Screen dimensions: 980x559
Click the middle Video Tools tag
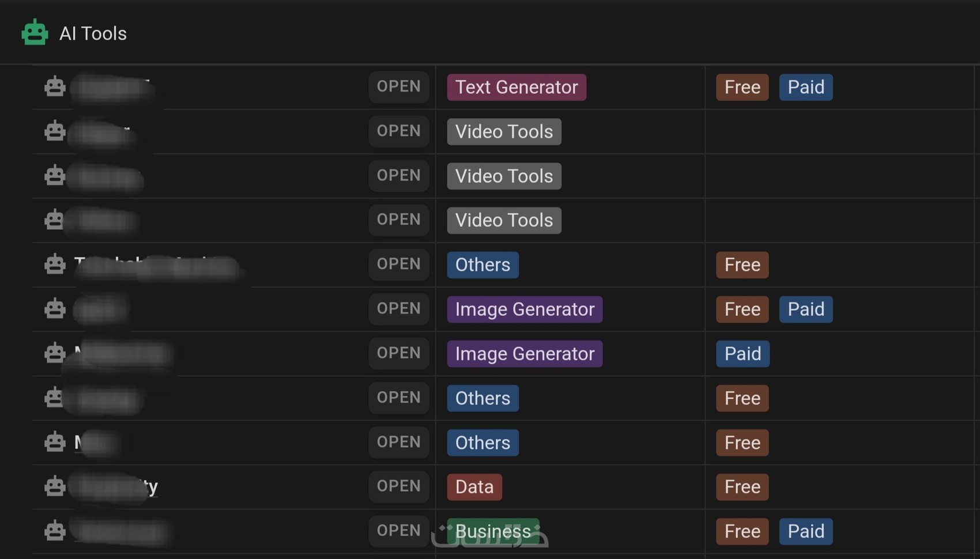click(x=504, y=176)
